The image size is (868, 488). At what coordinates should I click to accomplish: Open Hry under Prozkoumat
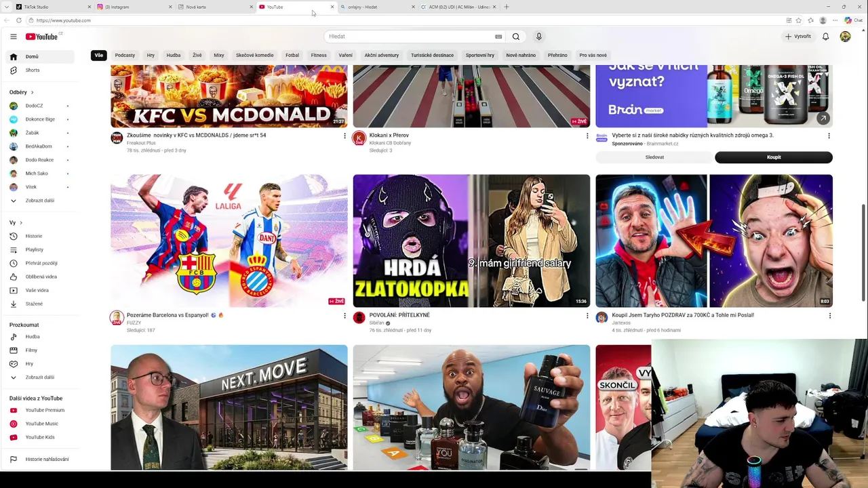[41, 364]
